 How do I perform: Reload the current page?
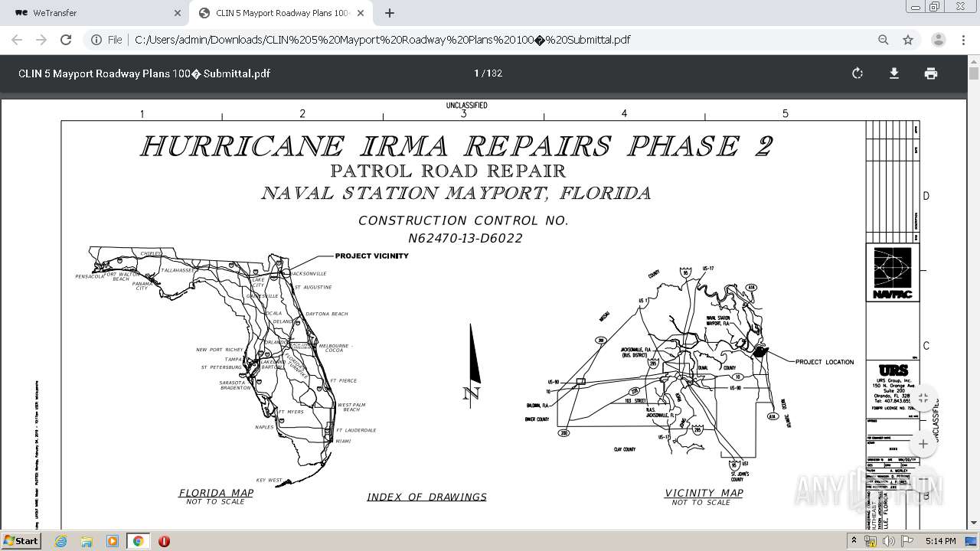(66, 40)
